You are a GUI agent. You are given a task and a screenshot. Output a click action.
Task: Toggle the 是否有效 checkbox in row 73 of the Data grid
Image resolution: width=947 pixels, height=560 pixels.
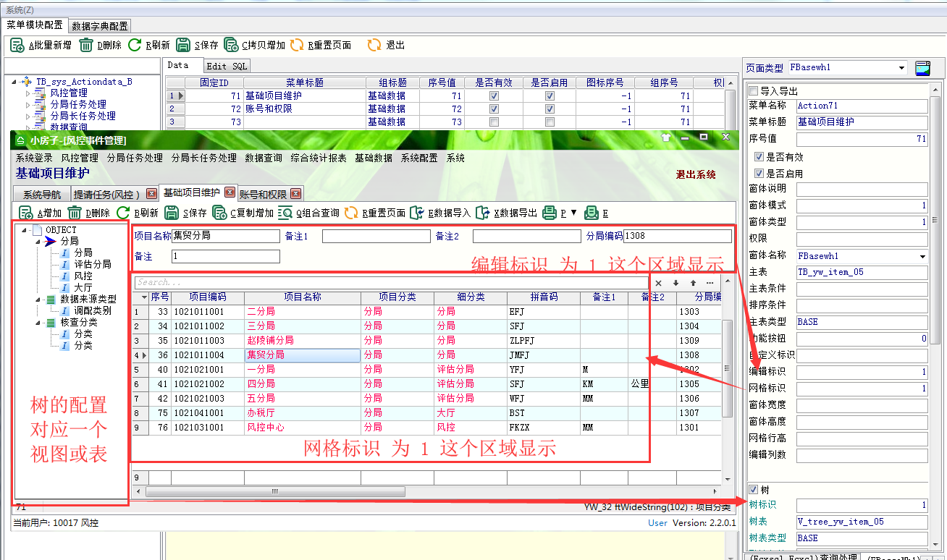(x=494, y=122)
